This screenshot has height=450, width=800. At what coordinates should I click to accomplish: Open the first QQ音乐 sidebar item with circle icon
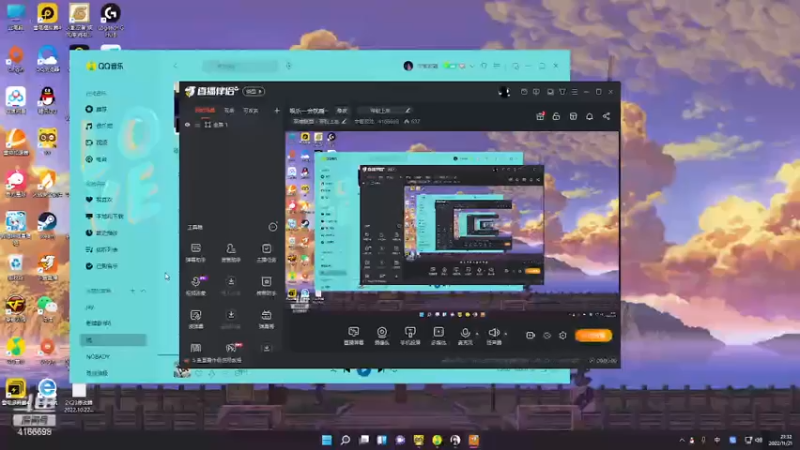[97, 109]
